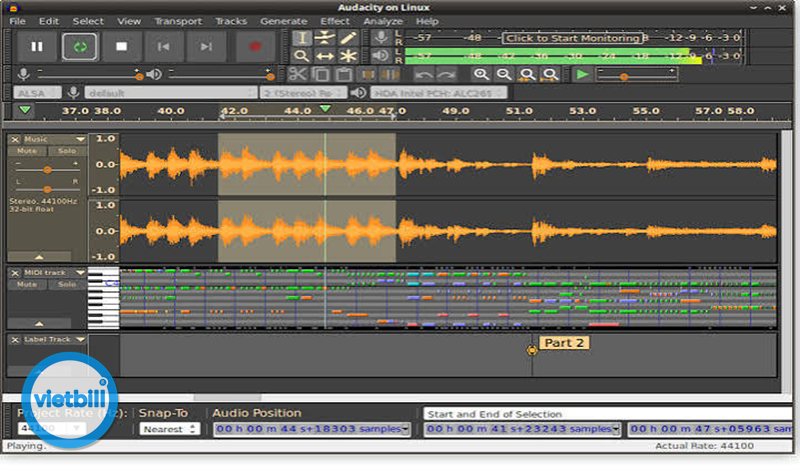Undo the last action
The height and width of the screenshot is (471, 800).
[x=423, y=75]
